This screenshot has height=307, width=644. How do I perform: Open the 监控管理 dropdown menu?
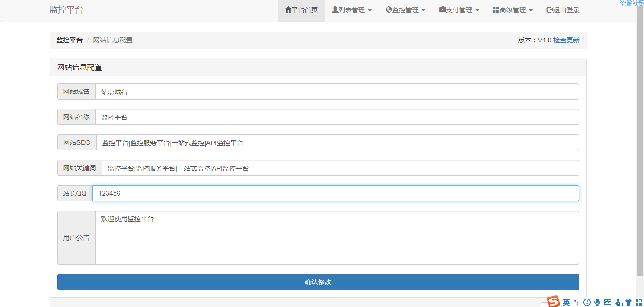coord(405,10)
